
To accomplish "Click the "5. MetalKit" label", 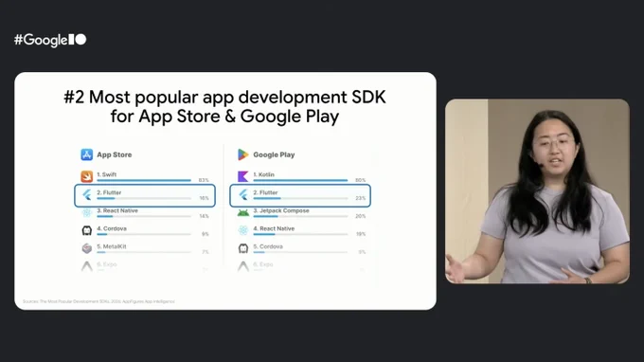I will click(112, 246).
